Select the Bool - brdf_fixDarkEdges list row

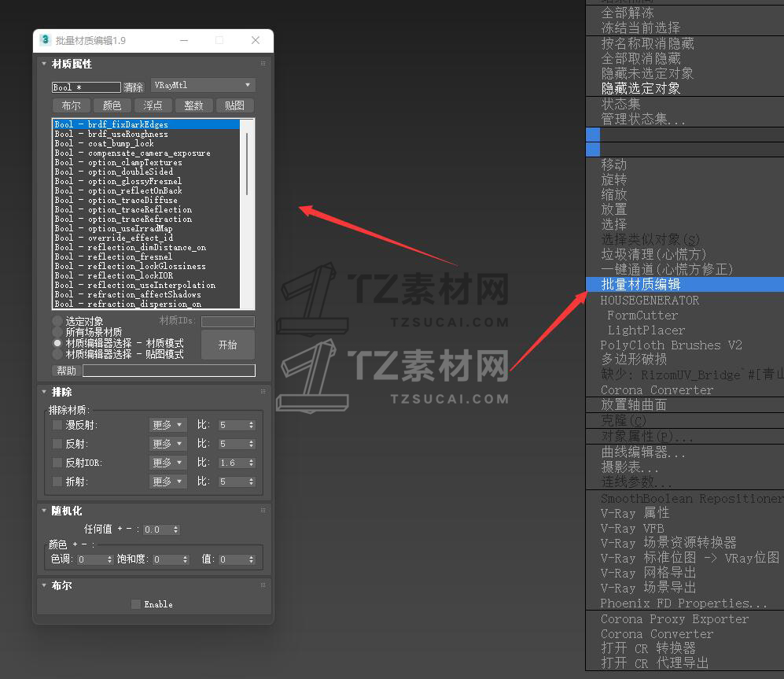(146, 124)
